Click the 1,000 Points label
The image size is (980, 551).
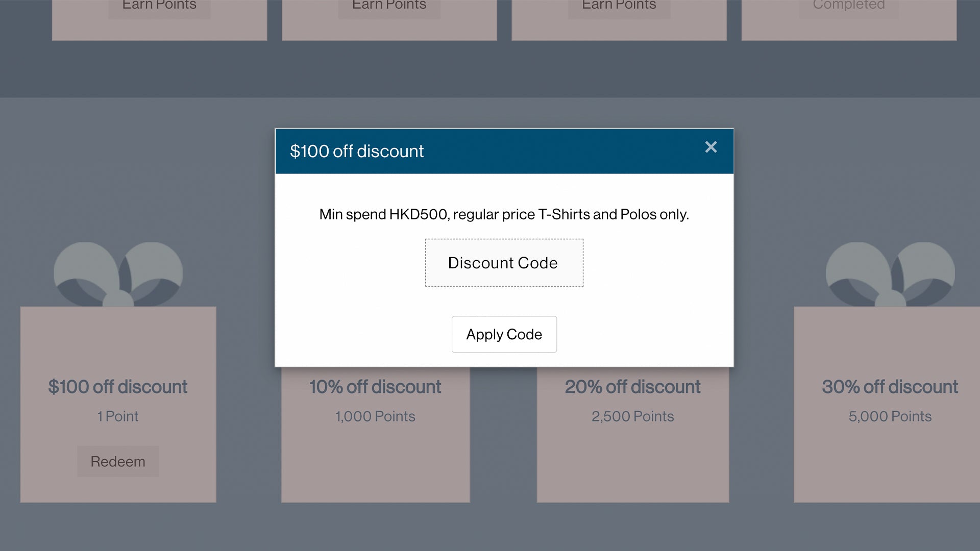[x=375, y=416]
